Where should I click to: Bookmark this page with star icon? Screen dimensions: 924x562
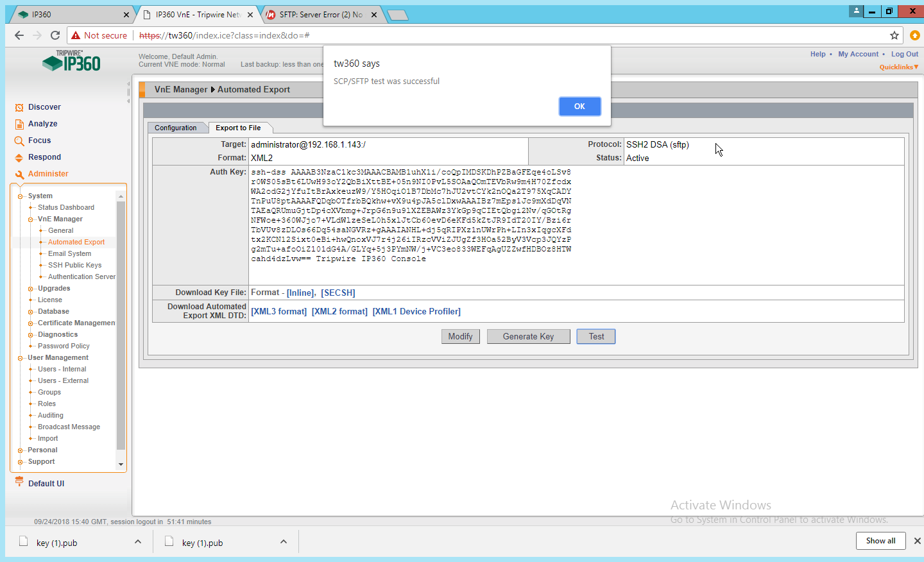click(894, 35)
